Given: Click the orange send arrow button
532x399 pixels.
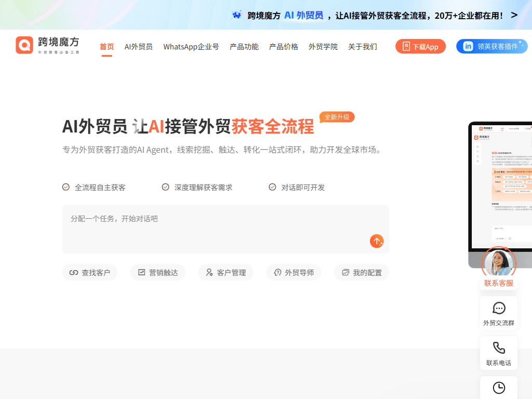Looking at the screenshot, I should pyautogui.click(x=377, y=241).
